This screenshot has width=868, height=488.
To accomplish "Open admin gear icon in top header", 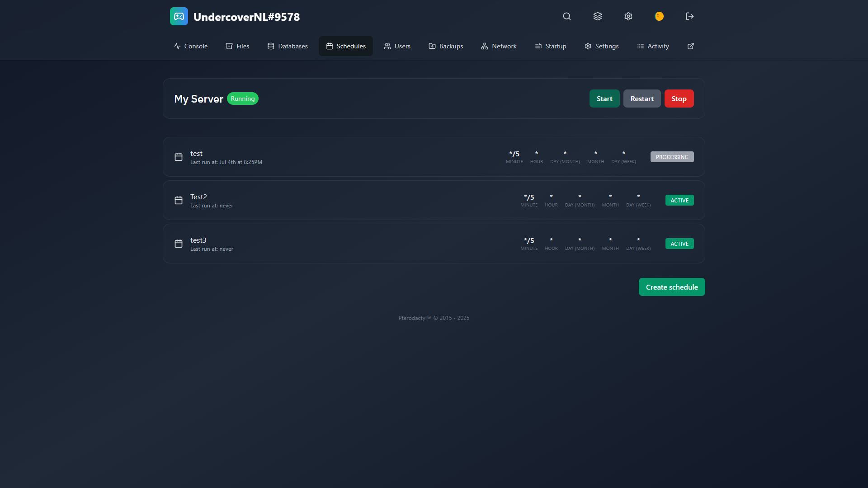I will (628, 16).
